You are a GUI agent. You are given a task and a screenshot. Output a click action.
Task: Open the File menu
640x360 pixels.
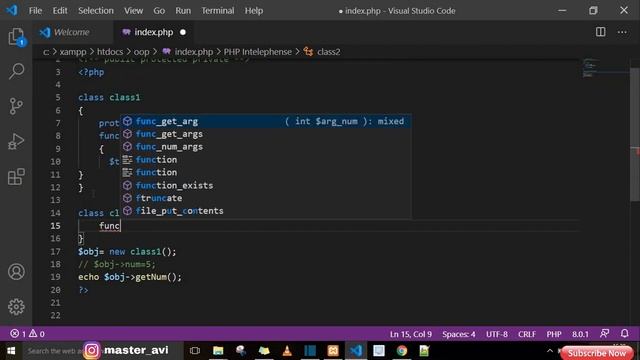point(35,11)
